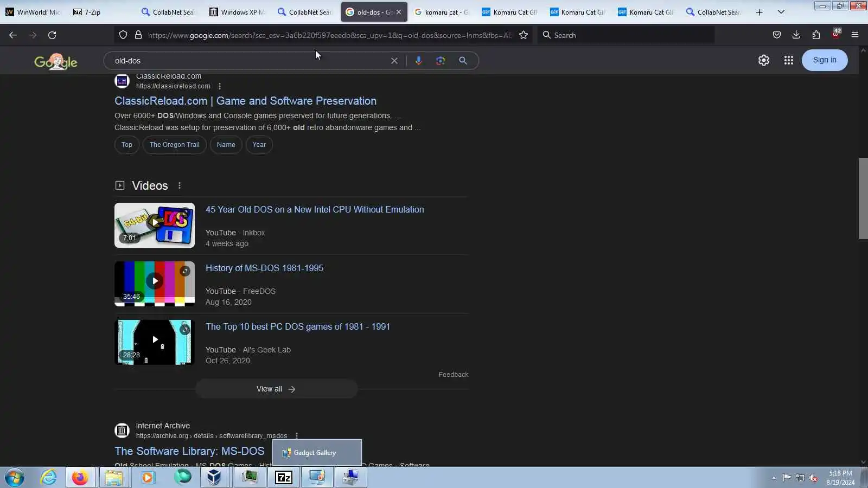Screen dimensions: 868x488
Task: Select The Oregon Trail sitelink chip
Action: point(175,145)
